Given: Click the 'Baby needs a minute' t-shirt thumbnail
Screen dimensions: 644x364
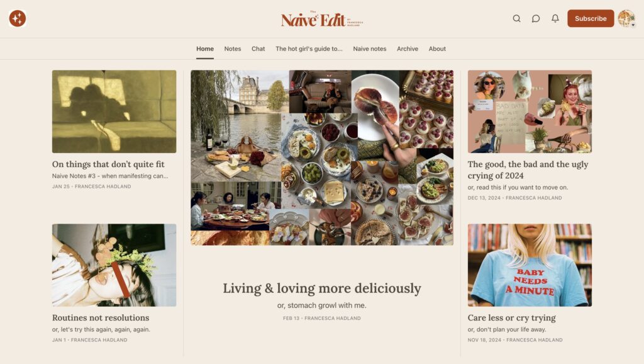Looking at the screenshot, I should coord(530,265).
